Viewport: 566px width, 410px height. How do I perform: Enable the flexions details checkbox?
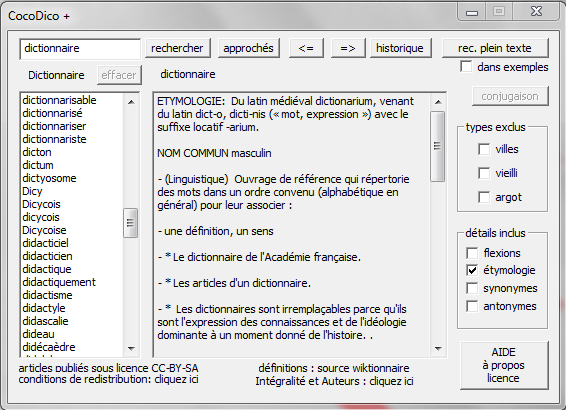472,253
